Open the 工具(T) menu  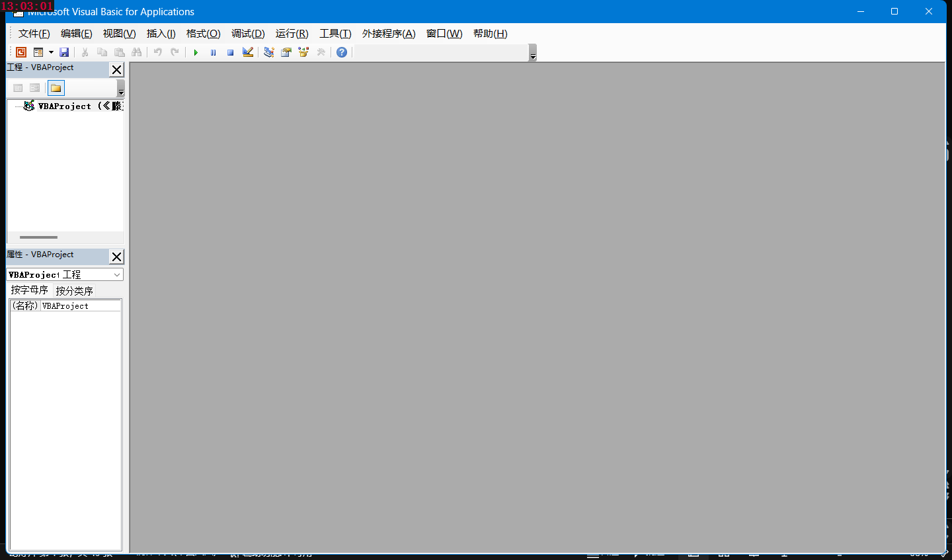[x=336, y=34]
